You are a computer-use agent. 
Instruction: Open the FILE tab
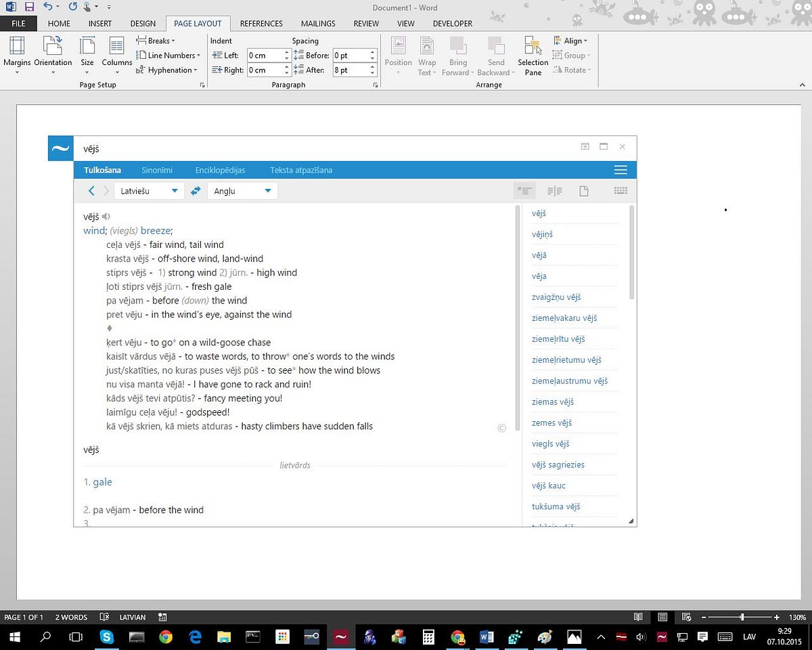(x=18, y=23)
